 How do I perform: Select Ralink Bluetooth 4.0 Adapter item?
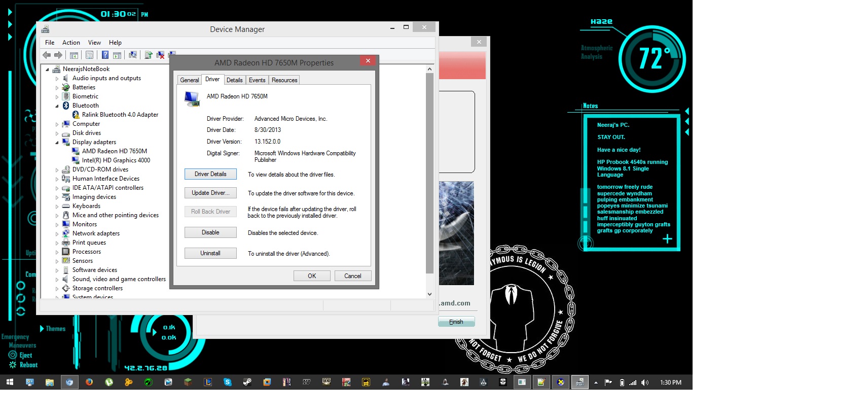(120, 115)
